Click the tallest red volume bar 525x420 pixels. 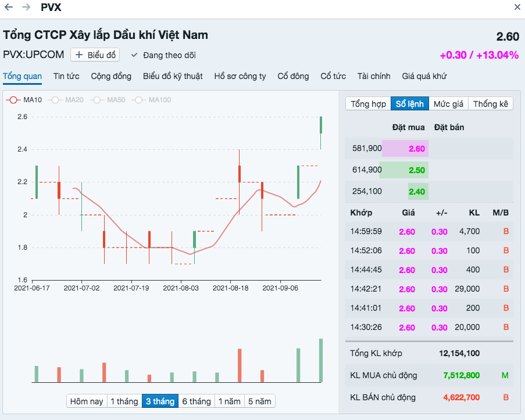click(240, 365)
